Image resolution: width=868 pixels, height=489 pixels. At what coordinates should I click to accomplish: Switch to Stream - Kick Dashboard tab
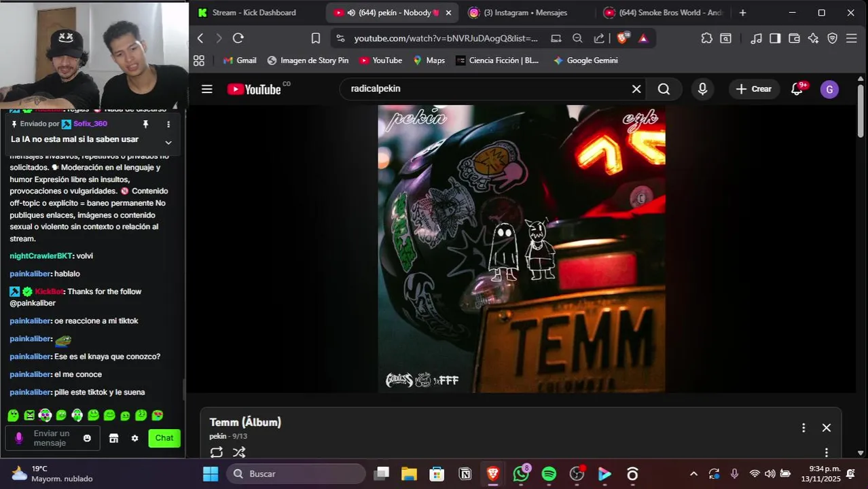click(x=255, y=12)
